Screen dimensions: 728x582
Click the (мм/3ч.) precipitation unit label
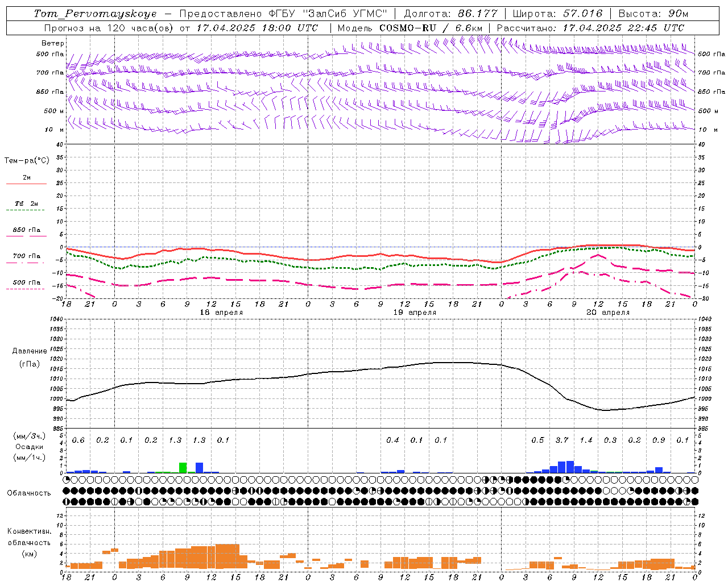tap(29, 436)
